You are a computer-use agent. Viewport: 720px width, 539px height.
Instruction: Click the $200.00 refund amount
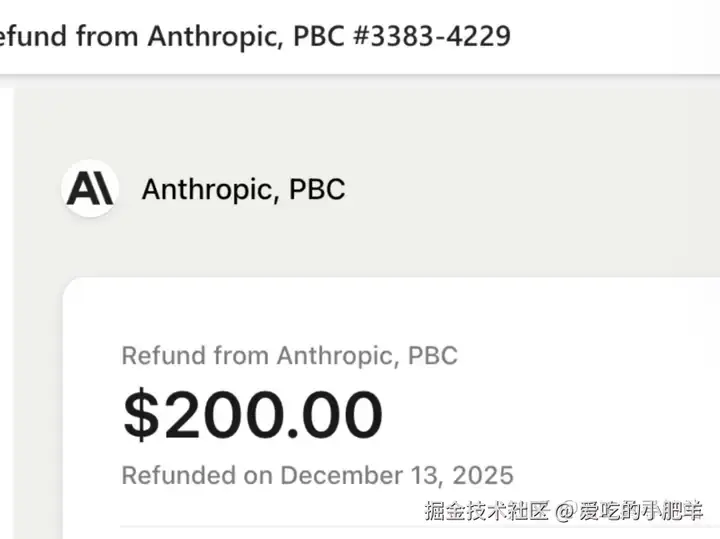point(253,414)
